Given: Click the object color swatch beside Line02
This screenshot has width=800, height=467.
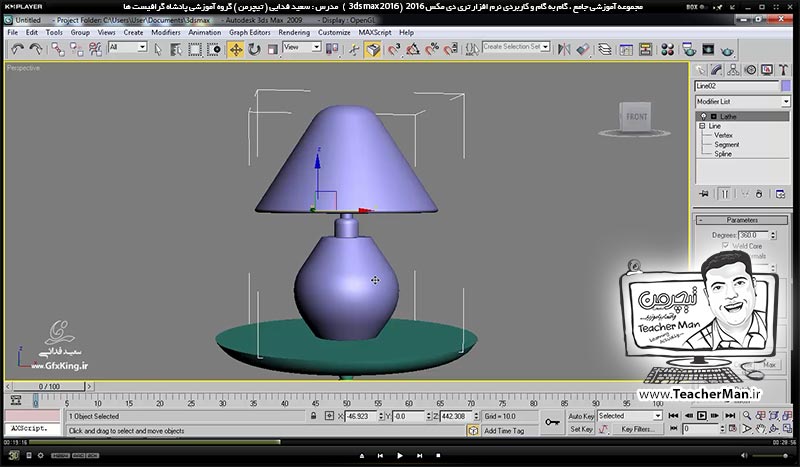Looking at the screenshot, I should pos(786,86).
